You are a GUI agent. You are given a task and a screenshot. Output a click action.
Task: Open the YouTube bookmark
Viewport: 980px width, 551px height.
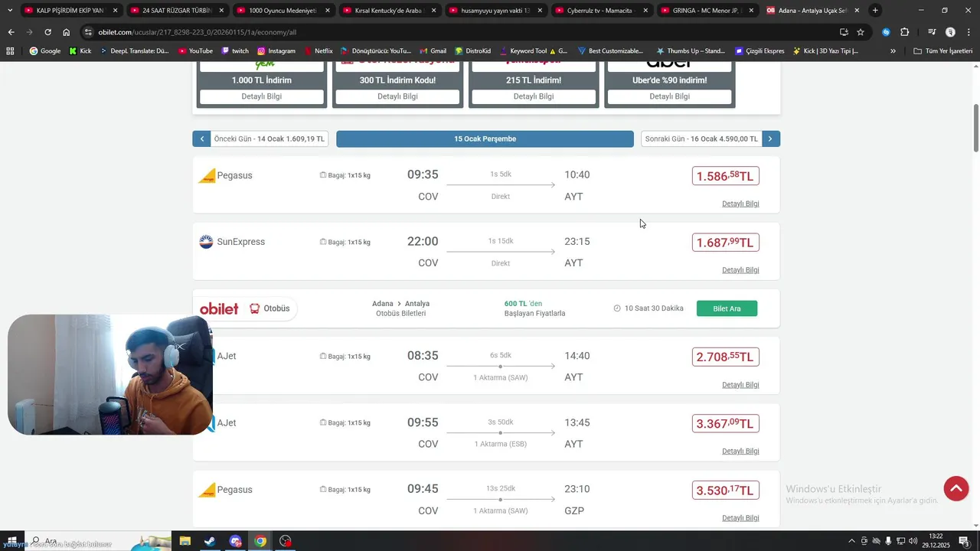[195, 51]
